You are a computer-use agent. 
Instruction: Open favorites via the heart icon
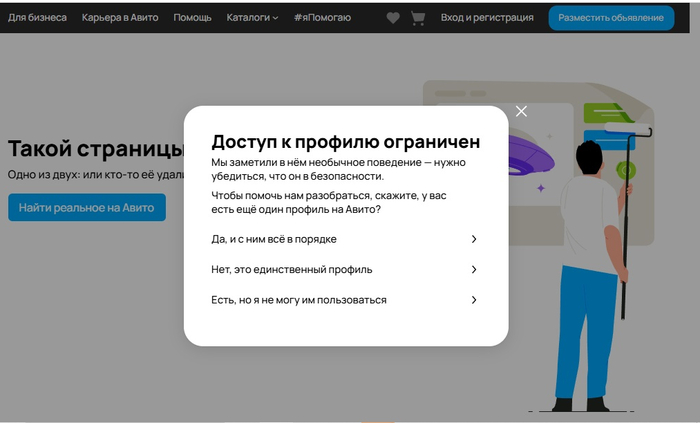[393, 18]
